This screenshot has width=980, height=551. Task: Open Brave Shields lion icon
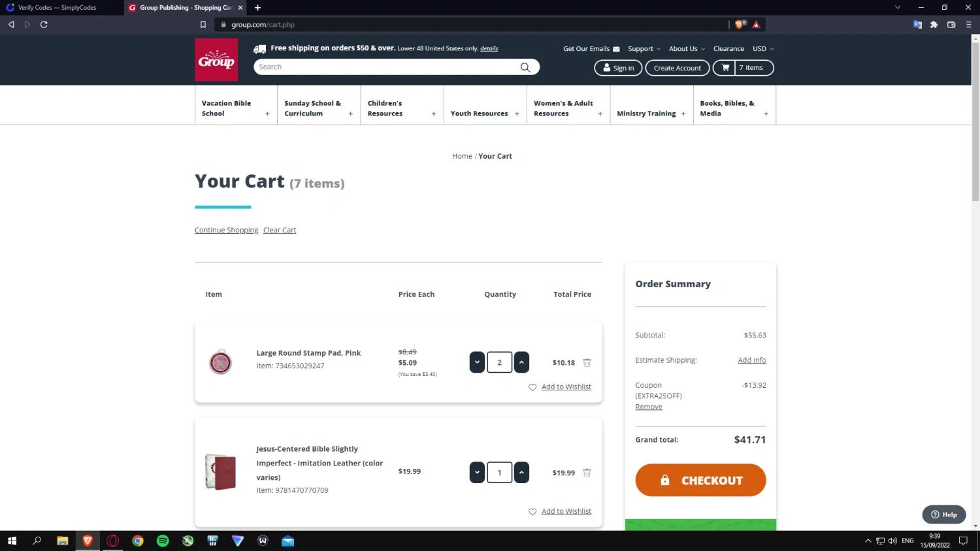click(740, 25)
